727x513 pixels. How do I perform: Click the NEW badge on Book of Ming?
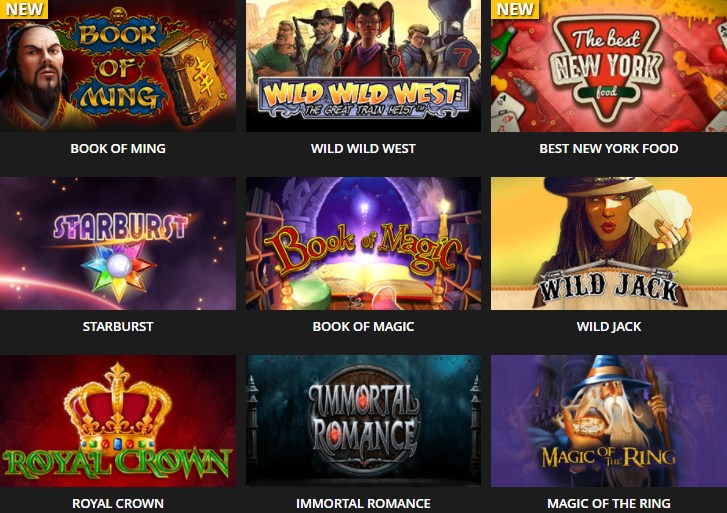click(x=24, y=9)
